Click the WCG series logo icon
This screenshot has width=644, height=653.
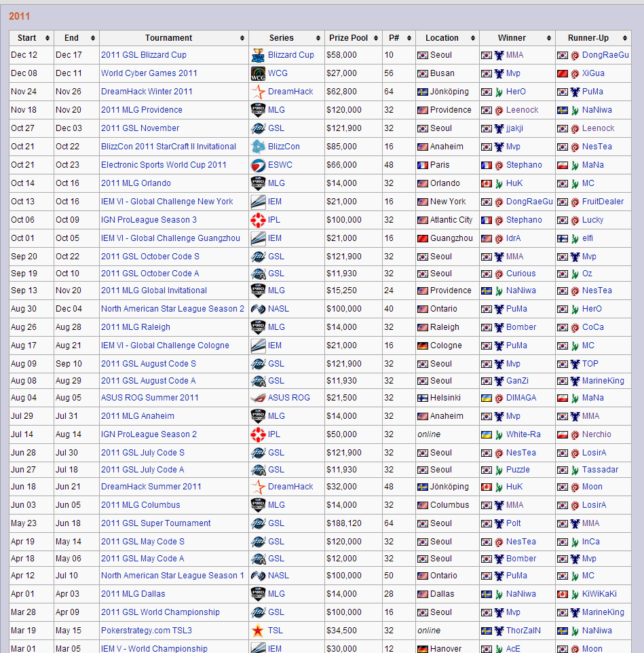click(x=258, y=73)
